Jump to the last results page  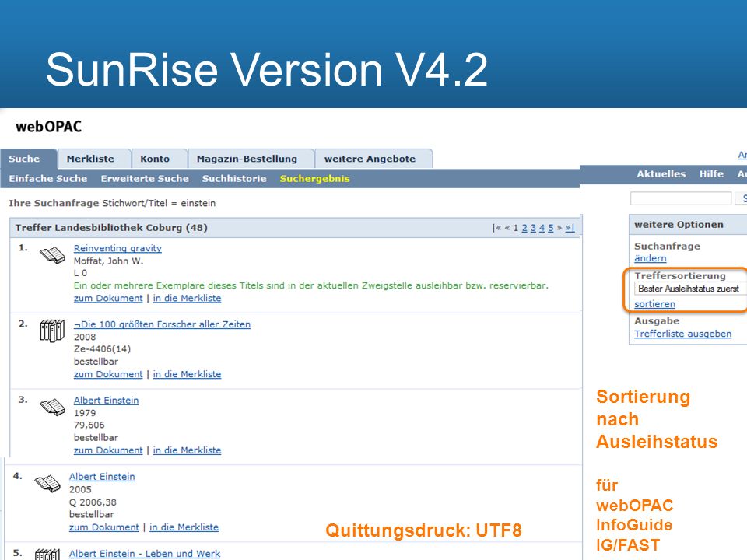(570, 228)
